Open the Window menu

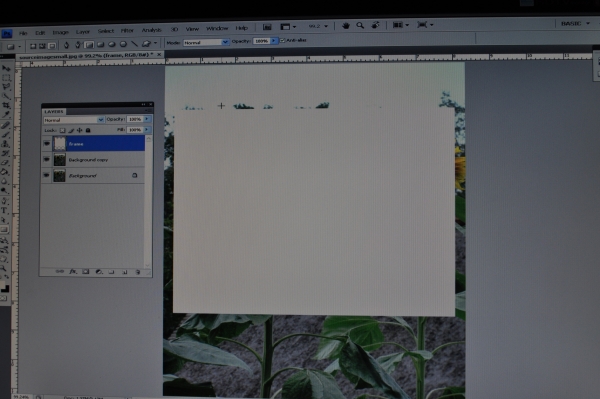[217, 29]
